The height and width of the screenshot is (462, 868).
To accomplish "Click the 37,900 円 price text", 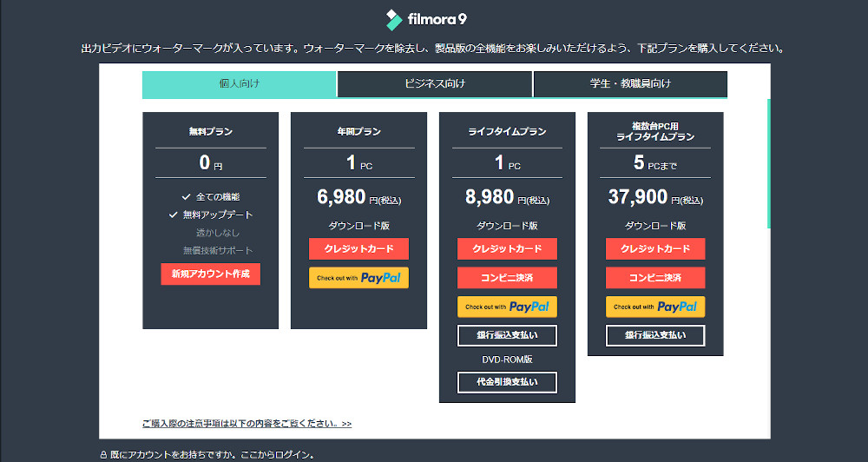I will [x=655, y=197].
